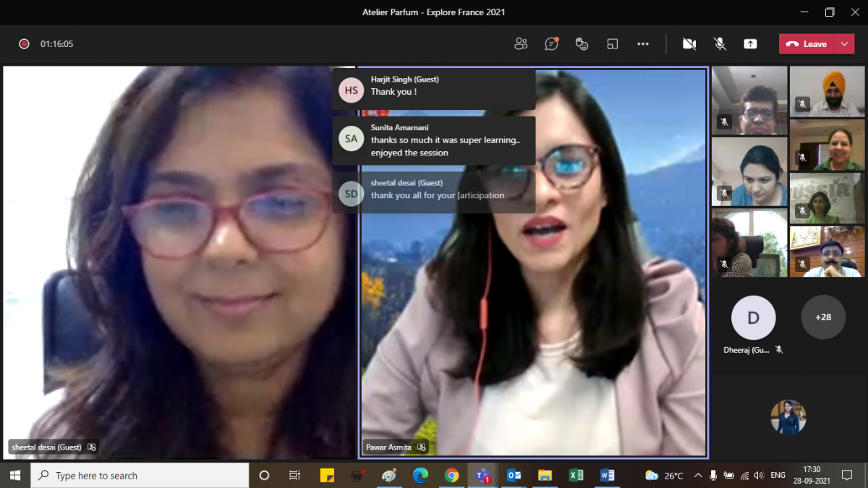Turn on the camera
The width and height of the screenshot is (868, 488).
click(x=689, y=44)
